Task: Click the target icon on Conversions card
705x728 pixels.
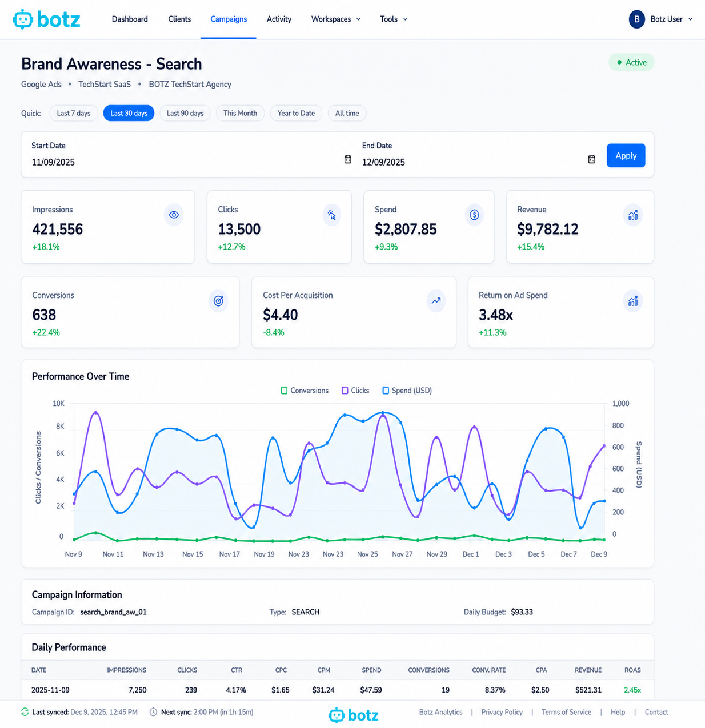Action: (218, 301)
